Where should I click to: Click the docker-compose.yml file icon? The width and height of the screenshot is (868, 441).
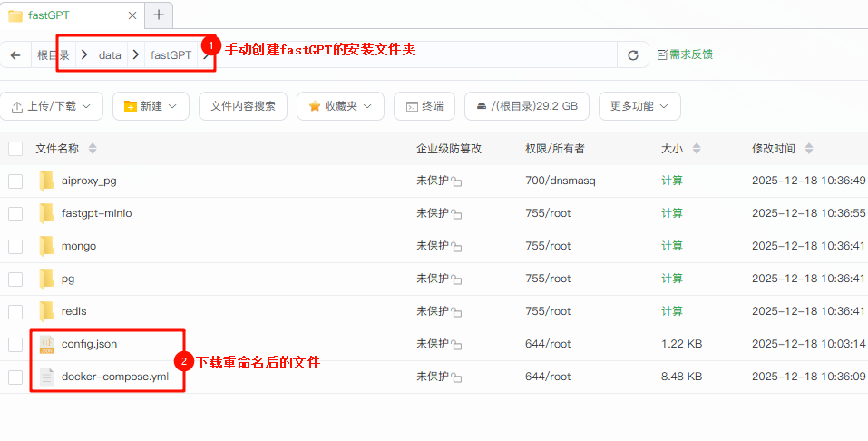[x=47, y=377]
